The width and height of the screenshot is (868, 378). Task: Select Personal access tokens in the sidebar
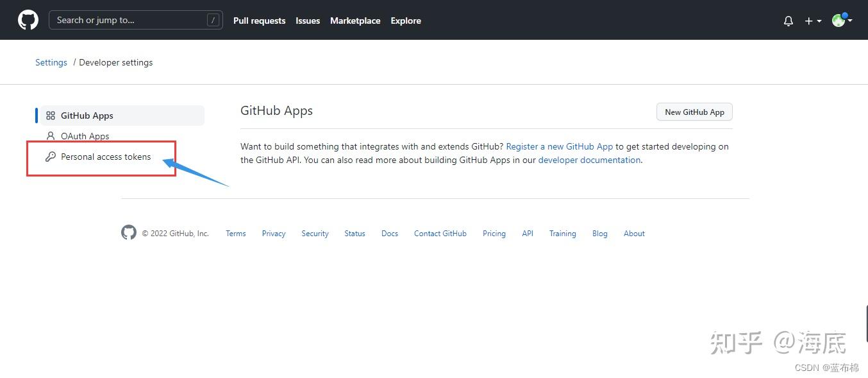click(x=106, y=157)
